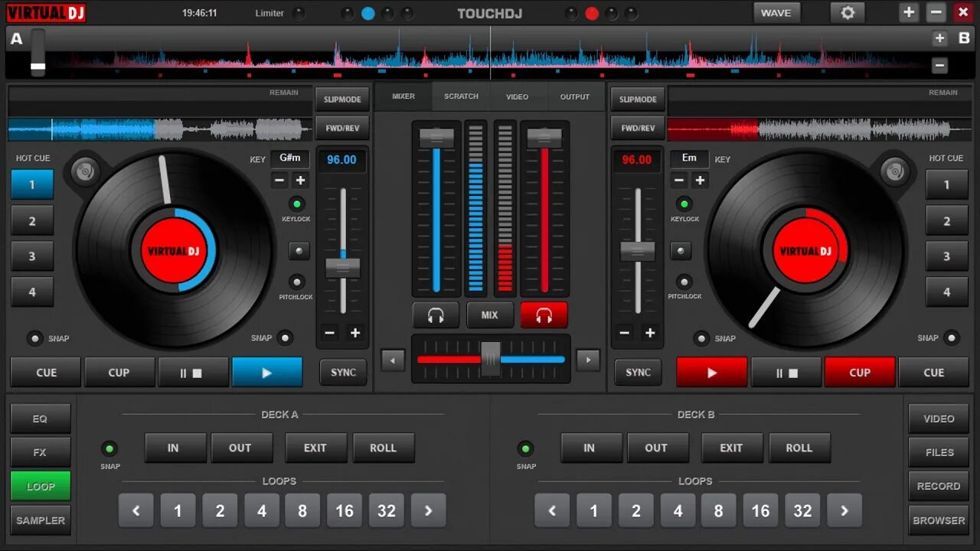Go to next loop sizes on deck A

[x=428, y=510]
